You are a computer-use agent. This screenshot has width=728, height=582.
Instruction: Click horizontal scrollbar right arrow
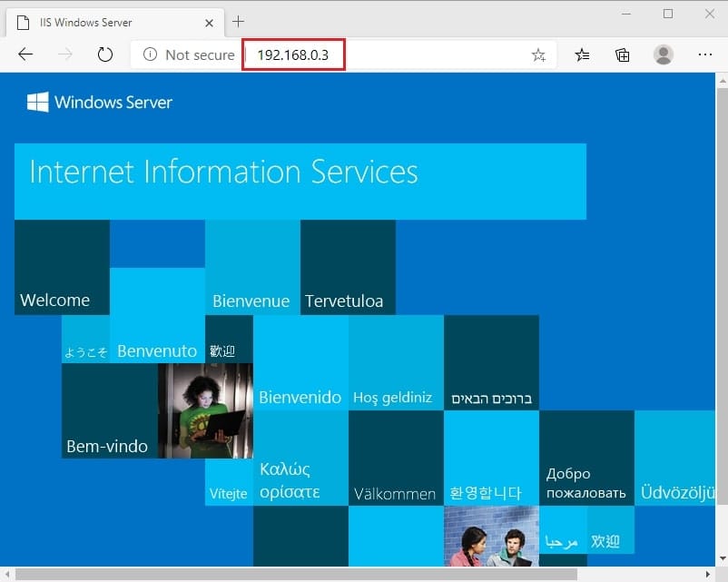pos(709,575)
